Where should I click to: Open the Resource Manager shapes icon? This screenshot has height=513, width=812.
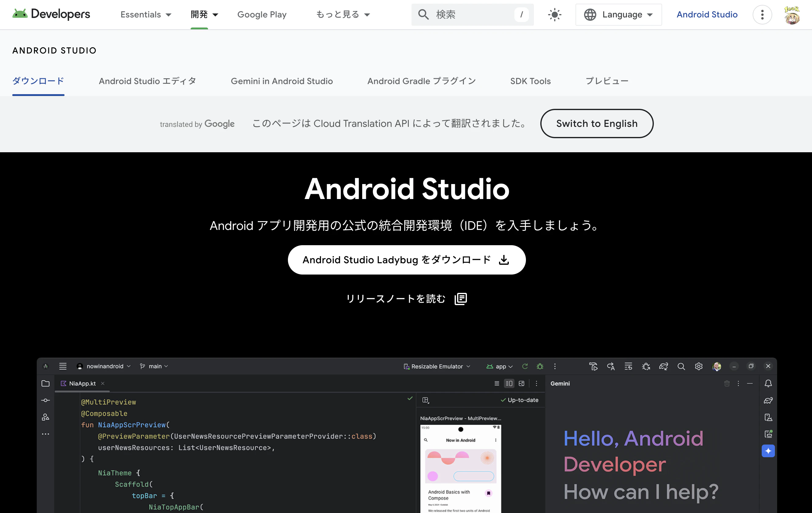pyautogui.click(x=46, y=417)
